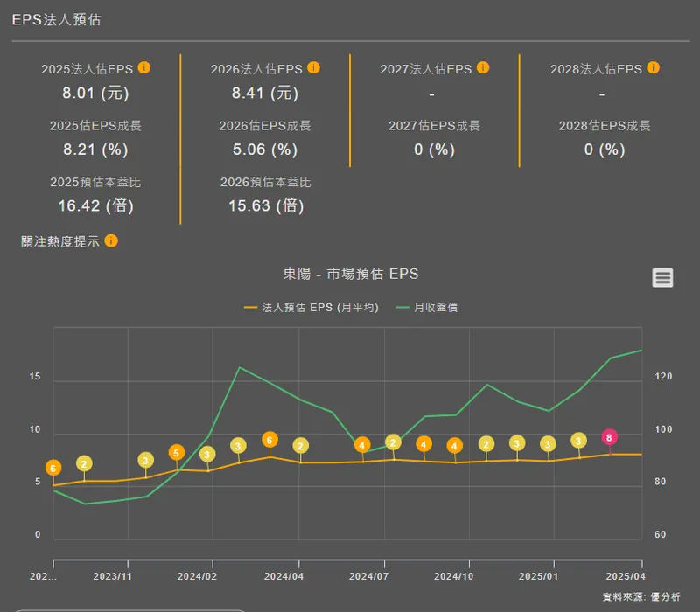Select the pink marker labeled 8
700x612 pixels.
609,437
